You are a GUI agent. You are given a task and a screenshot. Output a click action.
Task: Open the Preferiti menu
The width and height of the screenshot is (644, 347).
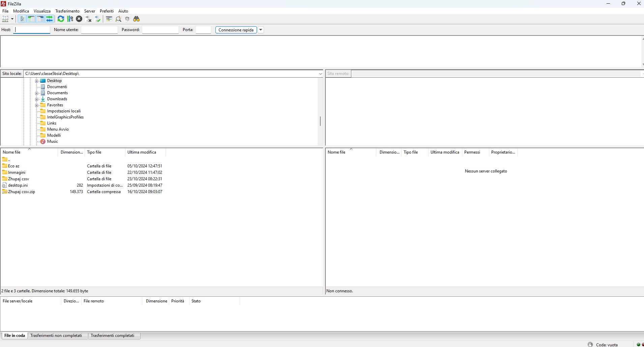pyautogui.click(x=107, y=11)
